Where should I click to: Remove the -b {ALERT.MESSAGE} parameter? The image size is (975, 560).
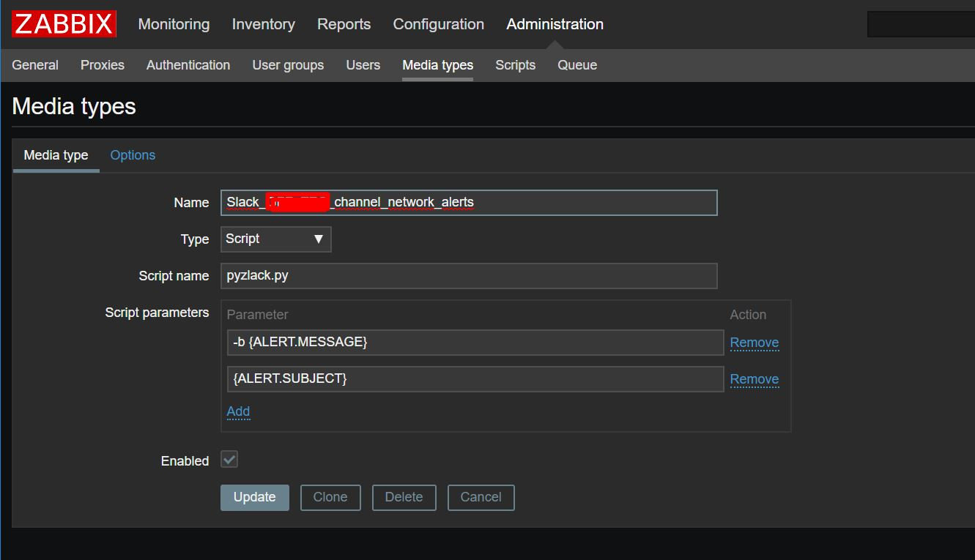click(x=754, y=343)
